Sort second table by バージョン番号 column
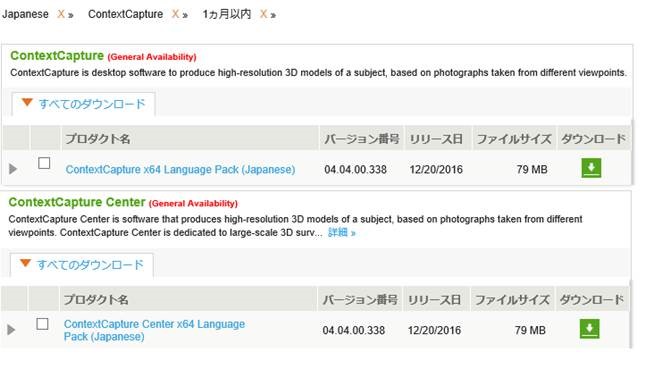 (360, 300)
